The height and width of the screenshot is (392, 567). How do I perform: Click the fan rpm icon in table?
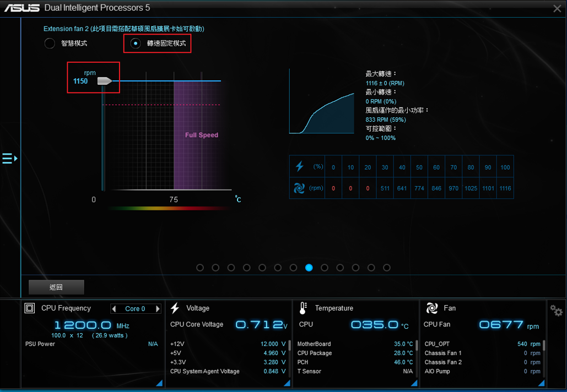(299, 188)
